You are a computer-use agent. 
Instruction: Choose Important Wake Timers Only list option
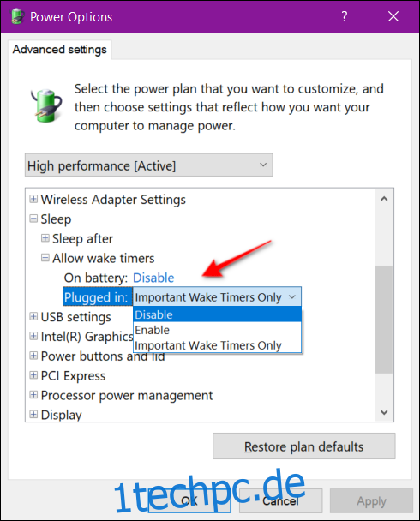pos(217,345)
